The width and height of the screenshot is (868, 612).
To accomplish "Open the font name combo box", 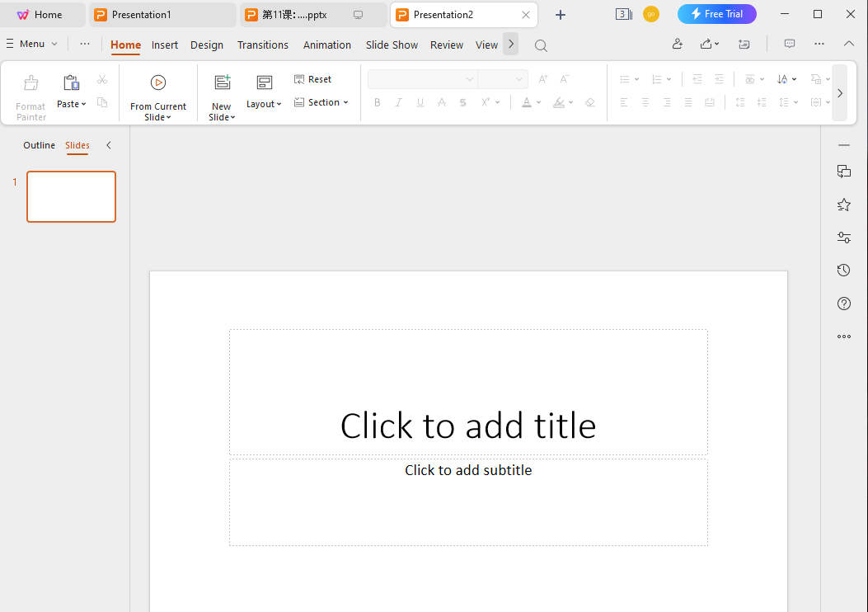I will (422, 79).
